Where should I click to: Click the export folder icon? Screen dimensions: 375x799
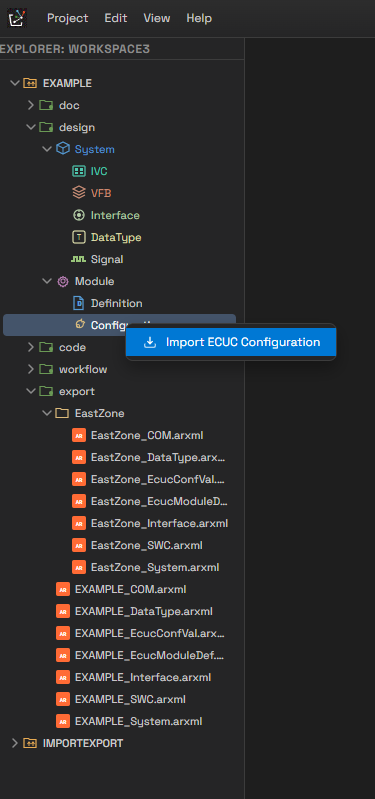[x=46, y=391]
